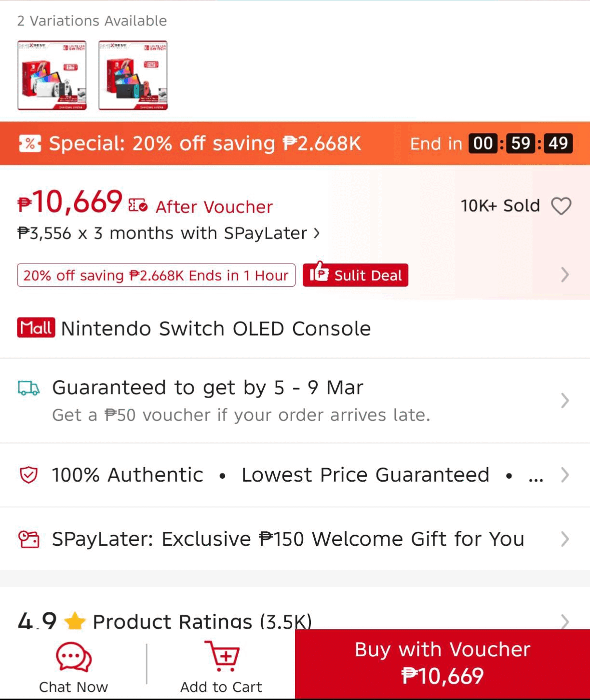The height and width of the screenshot is (700, 590).
Task: Click the SPayLater welcome gift icon
Action: pyautogui.click(x=28, y=539)
